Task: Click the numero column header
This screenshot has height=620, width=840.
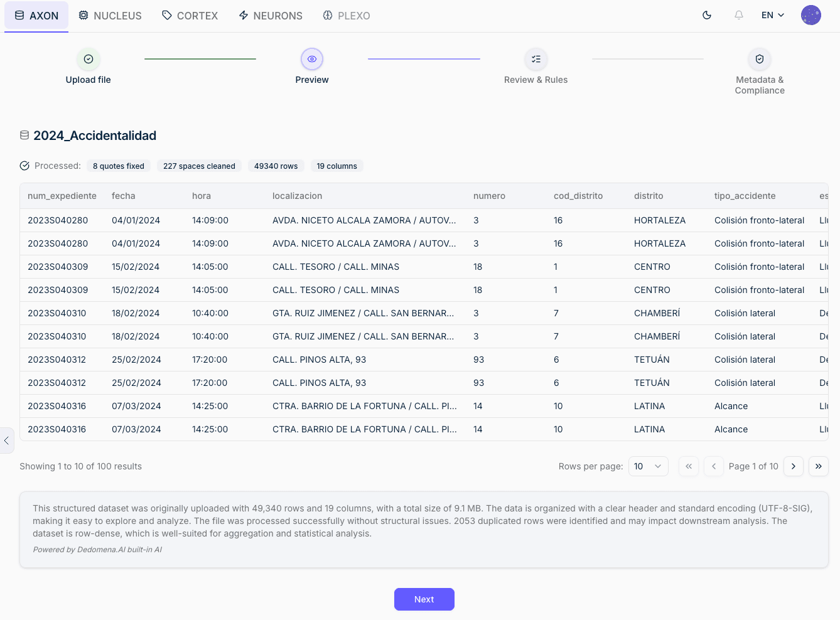Action: tap(490, 196)
